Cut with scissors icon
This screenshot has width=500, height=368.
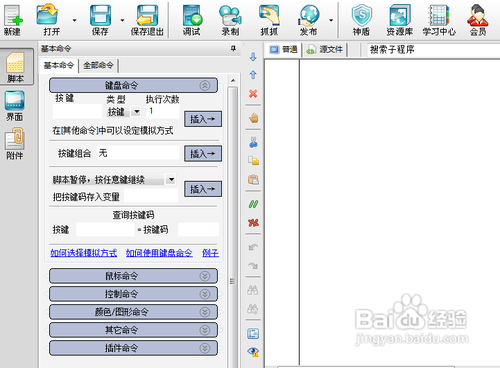(x=253, y=142)
